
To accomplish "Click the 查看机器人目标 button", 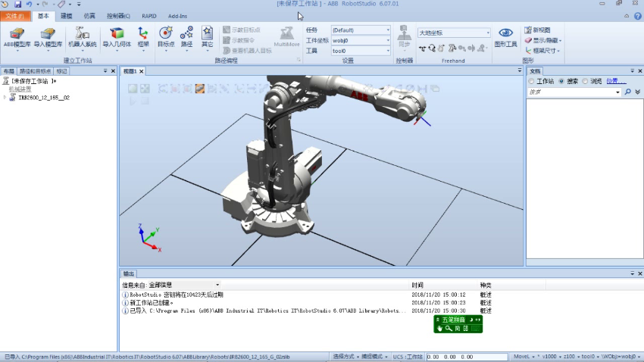I will [x=247, y=51].
